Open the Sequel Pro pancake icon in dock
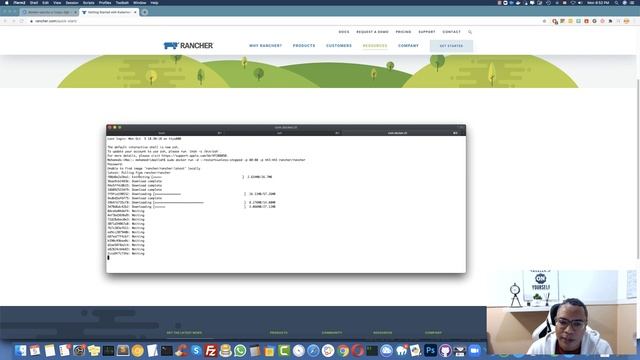Screen dimensions: 640x360 (225, 350)
